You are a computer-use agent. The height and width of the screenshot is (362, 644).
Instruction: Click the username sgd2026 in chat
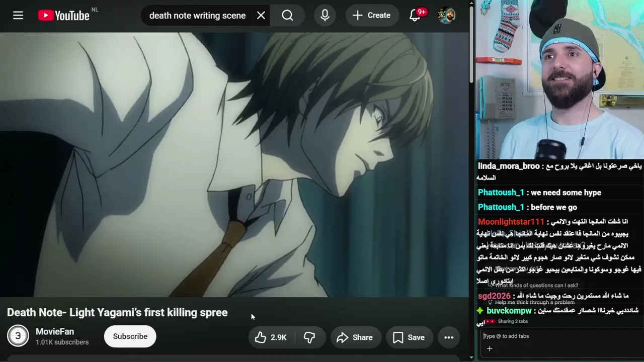point(494,296)
